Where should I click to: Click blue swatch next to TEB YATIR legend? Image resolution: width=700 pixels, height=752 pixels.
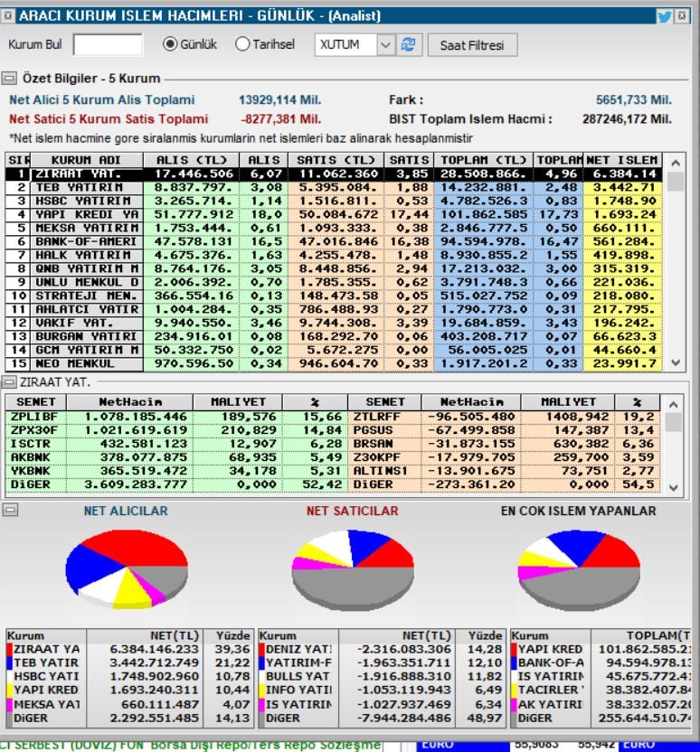pyautogui.click(x=9, y=663)
